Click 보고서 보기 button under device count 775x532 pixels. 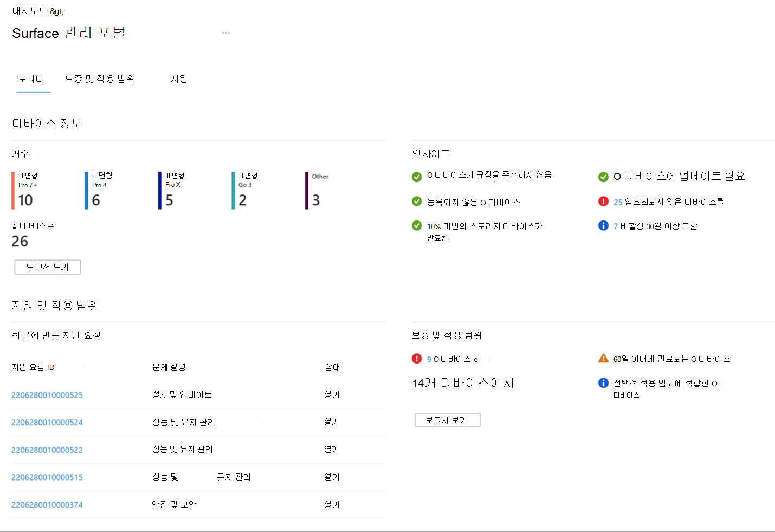coord(48,267)
